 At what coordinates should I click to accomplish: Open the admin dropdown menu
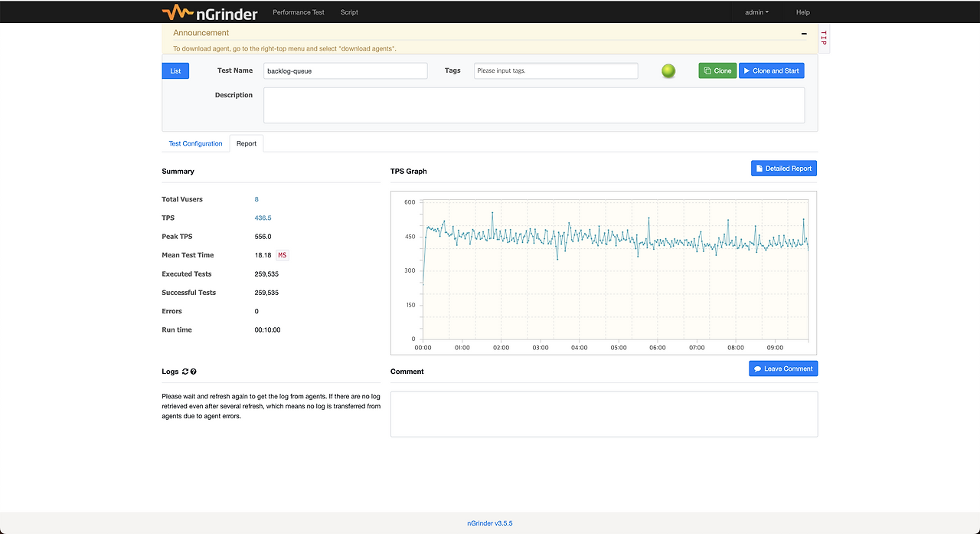point(756,12)
